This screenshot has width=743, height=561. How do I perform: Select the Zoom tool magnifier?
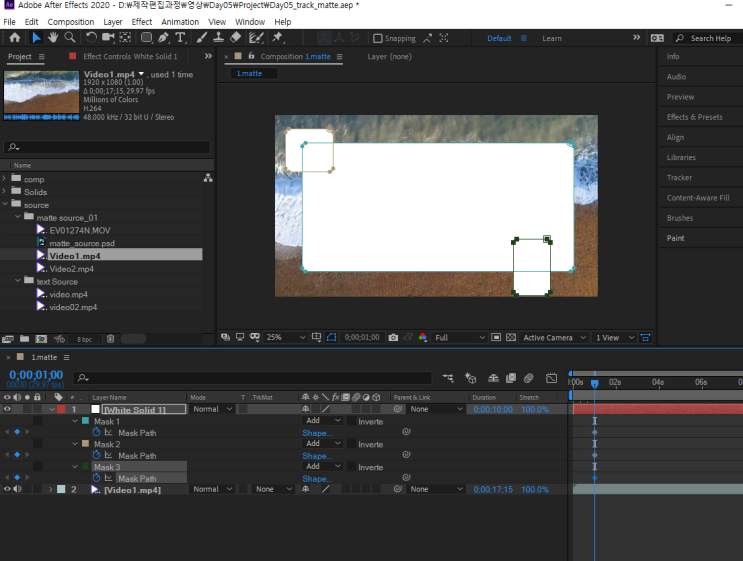tap(70, 38)
